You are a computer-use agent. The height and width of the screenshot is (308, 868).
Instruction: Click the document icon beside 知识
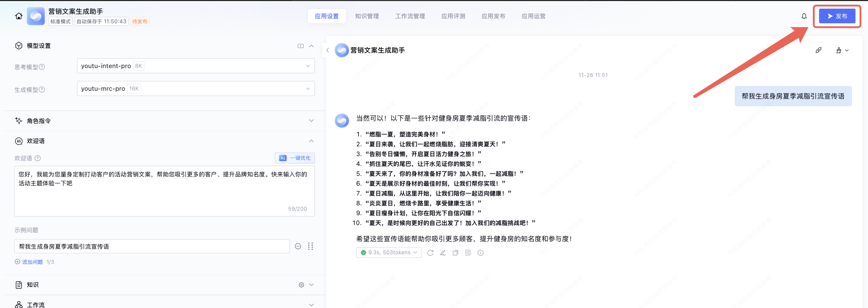tap(19, 285)
